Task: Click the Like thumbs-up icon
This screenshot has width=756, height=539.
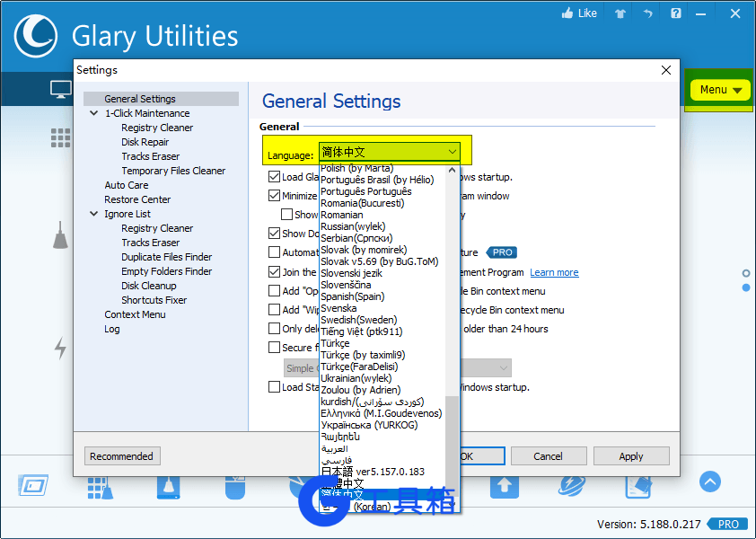Action: [567, 13]
